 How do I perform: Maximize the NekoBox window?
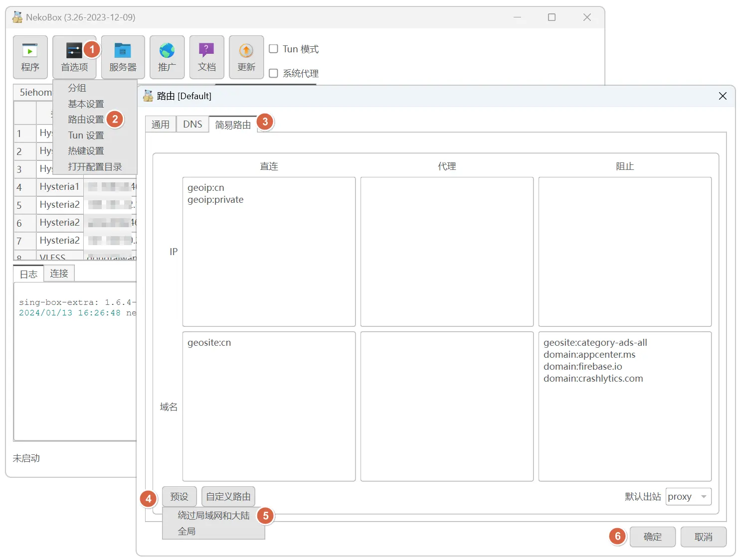[552, 17]
